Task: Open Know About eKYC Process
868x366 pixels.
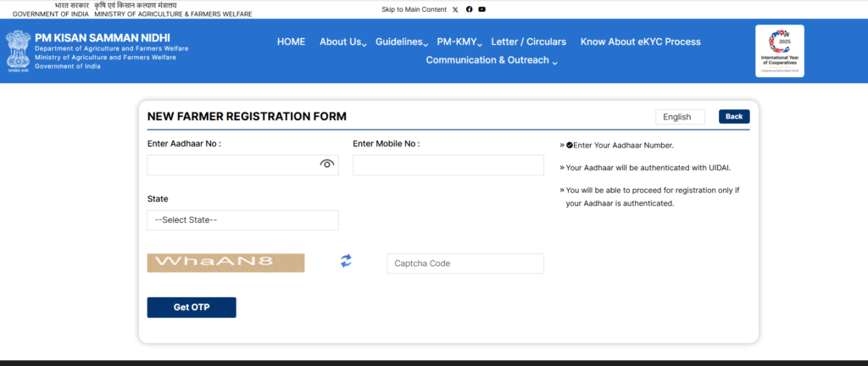Action: (x=641, y=42)
